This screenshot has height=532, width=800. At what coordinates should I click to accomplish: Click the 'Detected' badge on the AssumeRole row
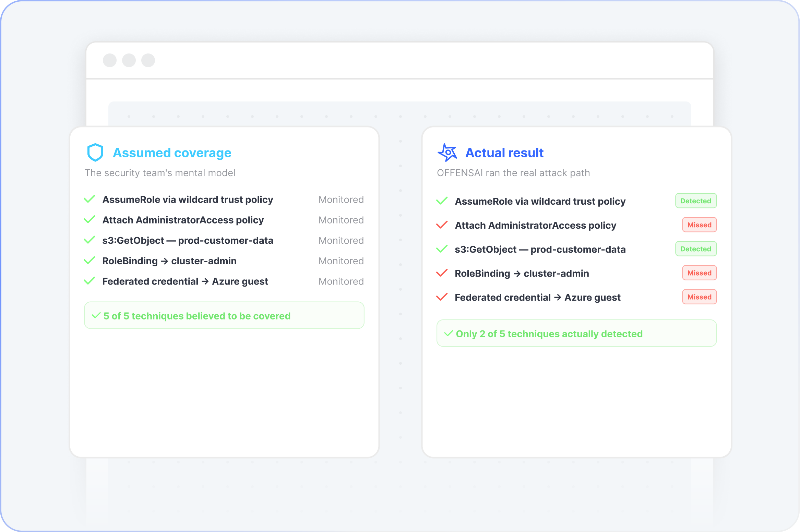[x=696, y=201]
